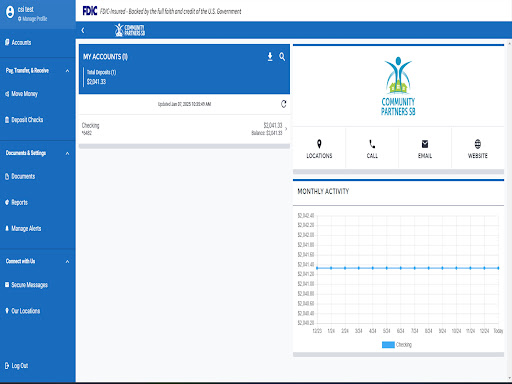Open the Checking account details
This screenshot has width=512, height=384.
pos(184,129)
